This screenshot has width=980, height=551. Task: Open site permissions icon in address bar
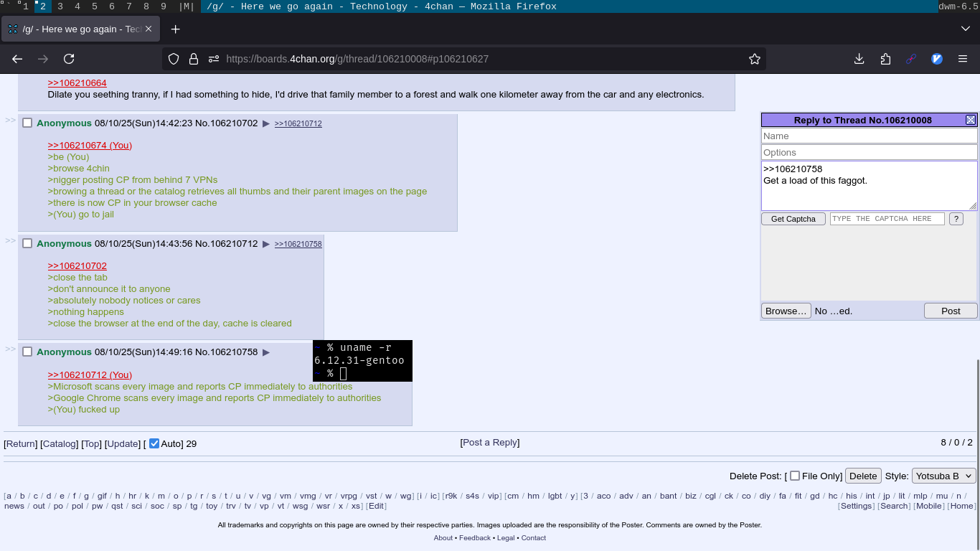pos(214,59)
